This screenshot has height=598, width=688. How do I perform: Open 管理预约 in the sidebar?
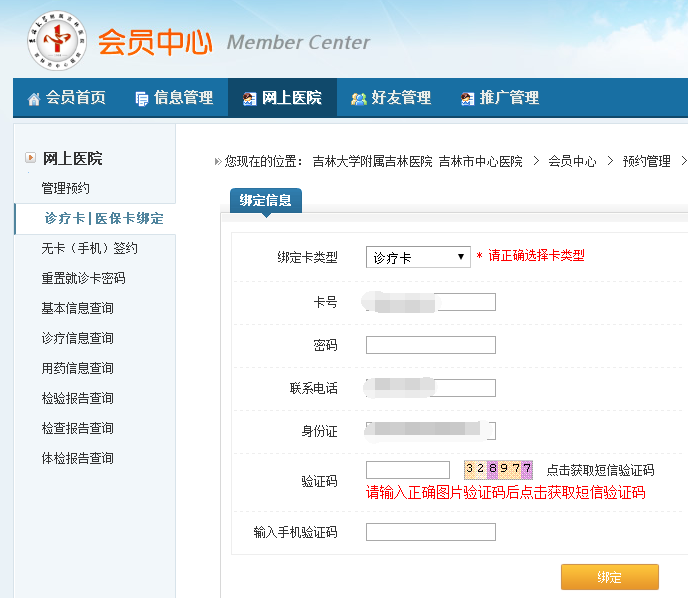click(65, 188)
